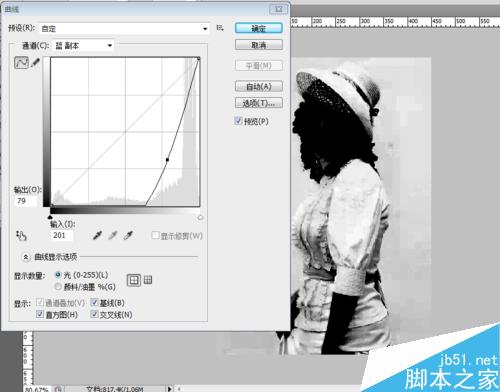
Task: Open the preset options menu icon
Action: click(220, 28)
